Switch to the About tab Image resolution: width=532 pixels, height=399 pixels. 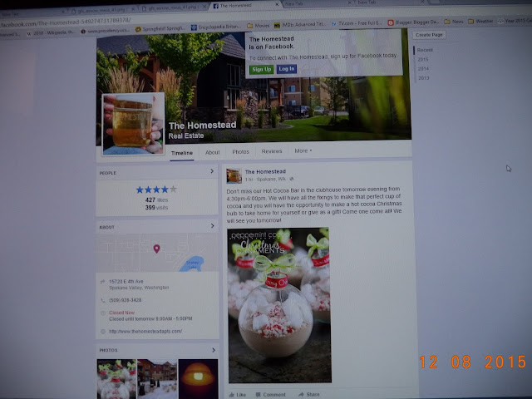(x=213, y=152)
